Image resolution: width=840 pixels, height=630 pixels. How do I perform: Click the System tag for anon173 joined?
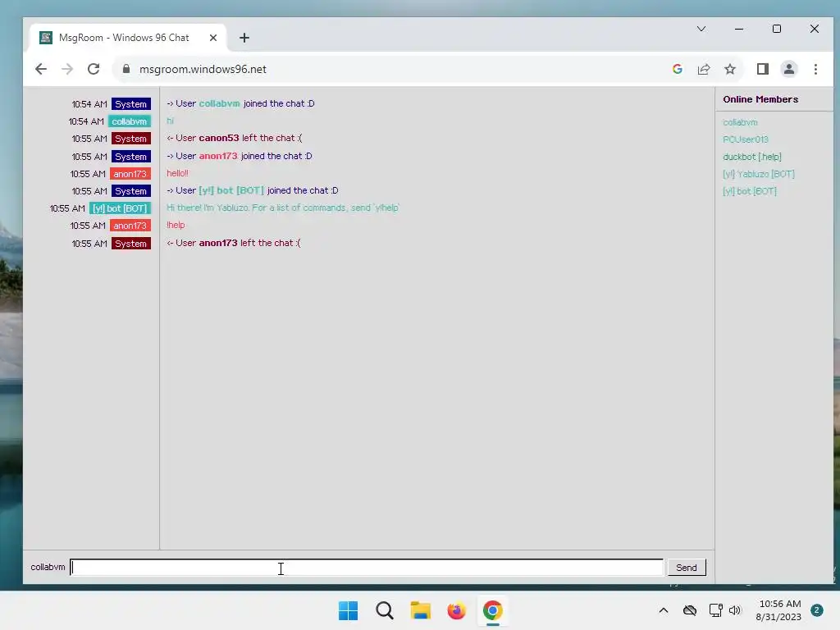pos(130,157)
